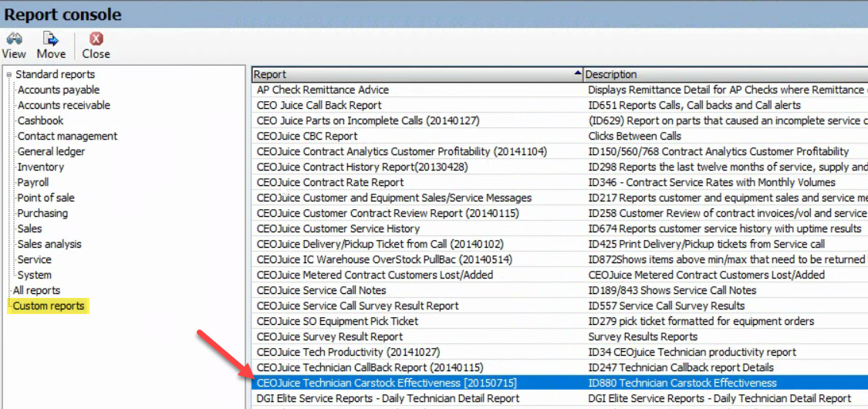The width and height of the screenshot is (868, 409).
Task: Click 'ID34 CEOjuice Technician productivity report' cell
Action: 692,352
